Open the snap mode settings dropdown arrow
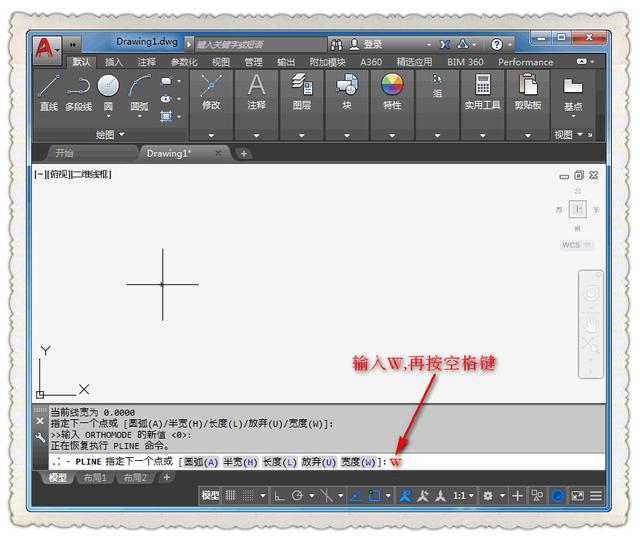 click(263, 496)
